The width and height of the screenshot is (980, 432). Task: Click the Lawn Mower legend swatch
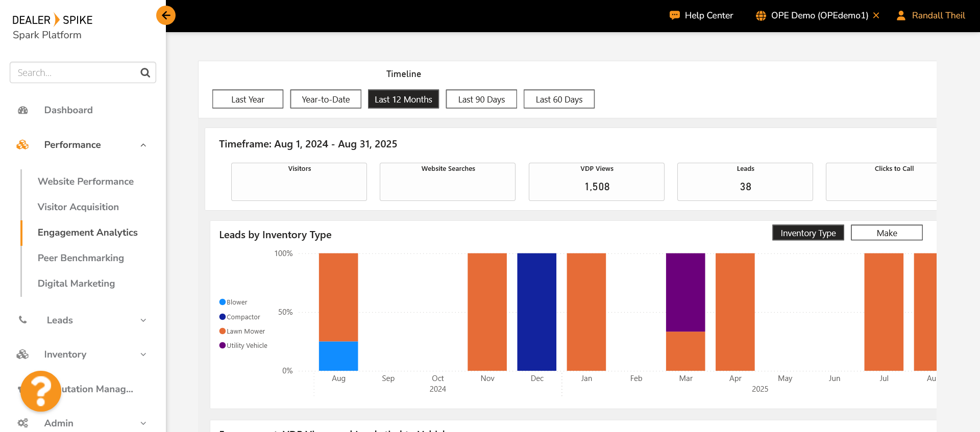pos(223,331)
